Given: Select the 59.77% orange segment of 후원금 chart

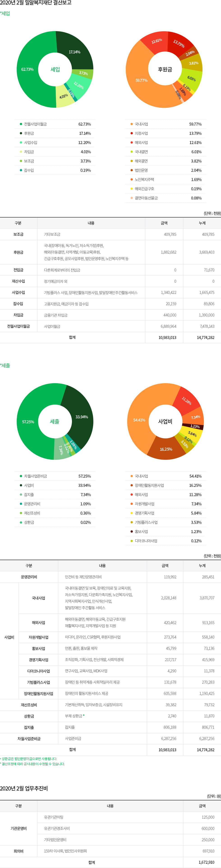Looking at the screenshot, I should (141, 80).
